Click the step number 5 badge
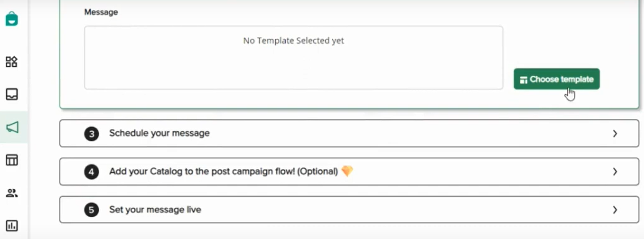Image resolution: width=644 pixels, height=239 pixels. click(91, 210)
